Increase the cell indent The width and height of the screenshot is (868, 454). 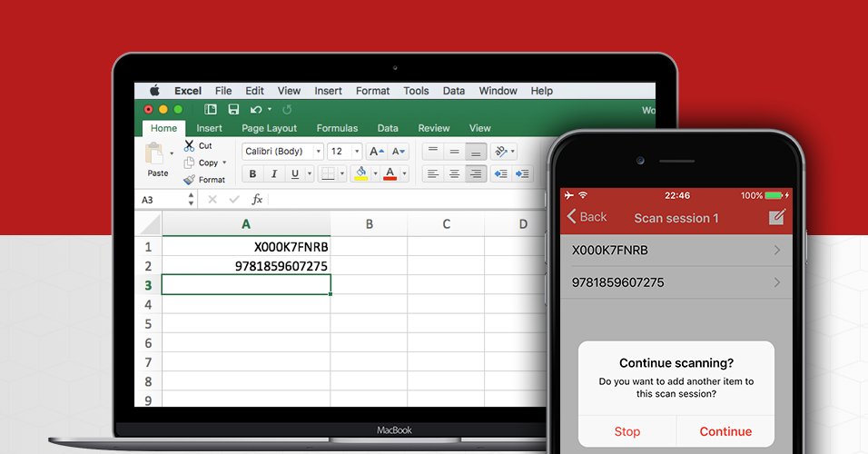point(522,173)
